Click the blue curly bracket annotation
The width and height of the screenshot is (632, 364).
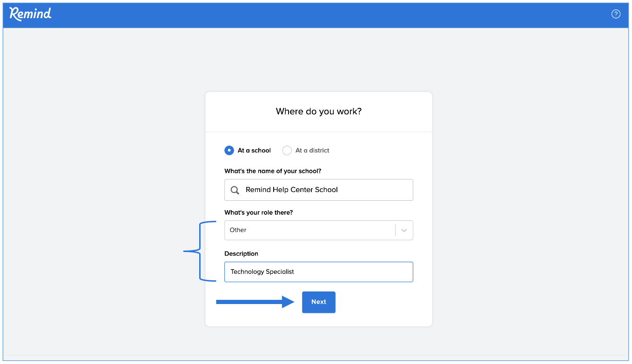pyautogui.click(x=201, y=251)
